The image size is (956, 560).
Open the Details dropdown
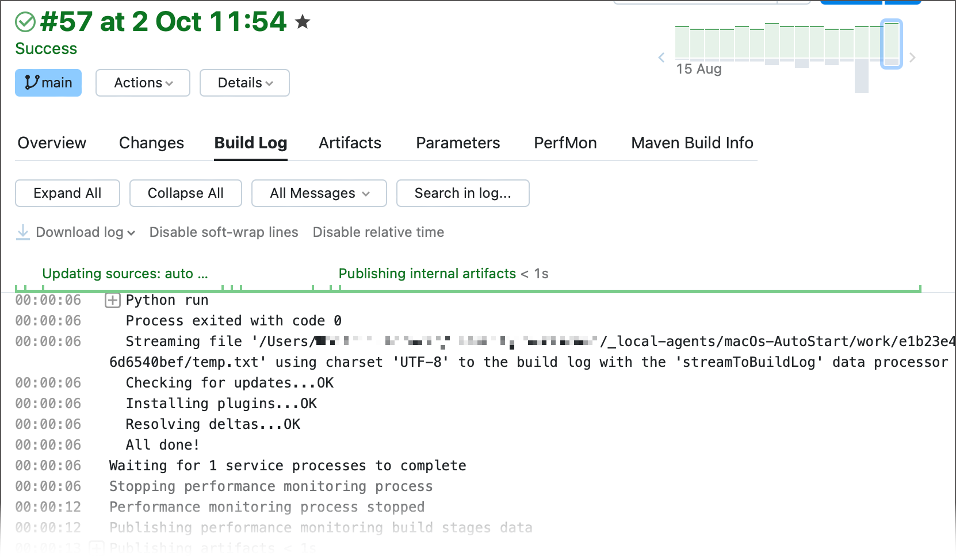pyautogui.click(x=244, y=83)
